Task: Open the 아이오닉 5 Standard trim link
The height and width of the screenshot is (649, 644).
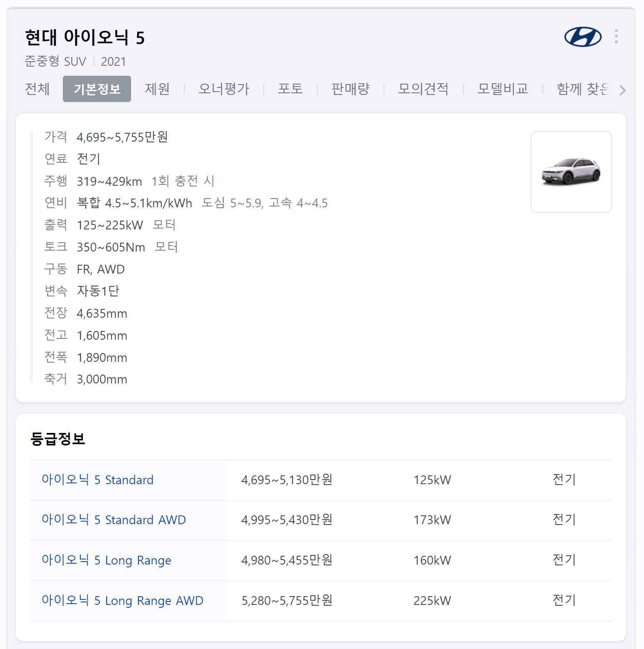Action: coord(98,480)
